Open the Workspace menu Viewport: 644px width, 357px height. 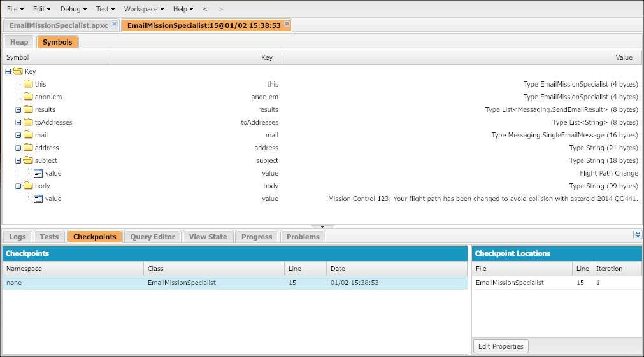point(144,9)
